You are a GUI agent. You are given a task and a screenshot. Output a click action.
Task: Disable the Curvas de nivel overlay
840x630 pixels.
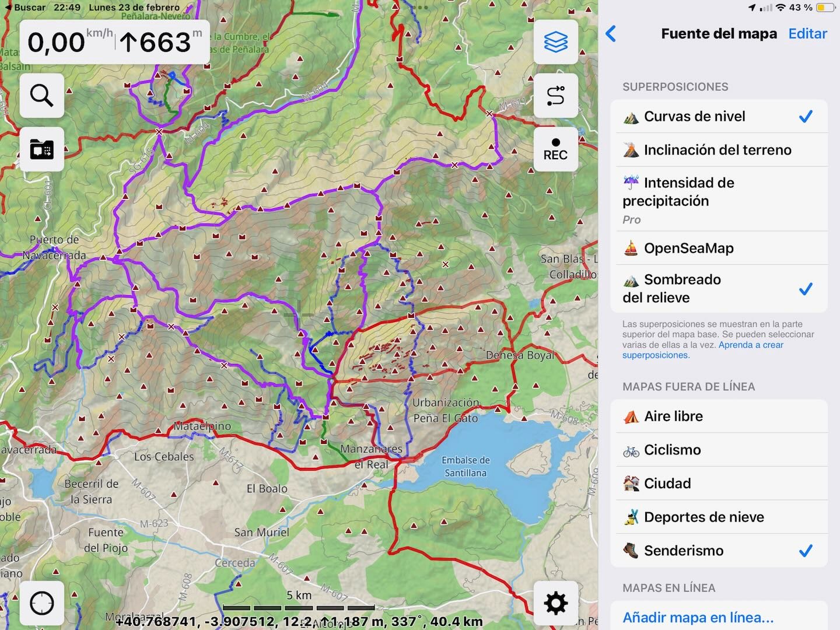(x=719, y=117)
